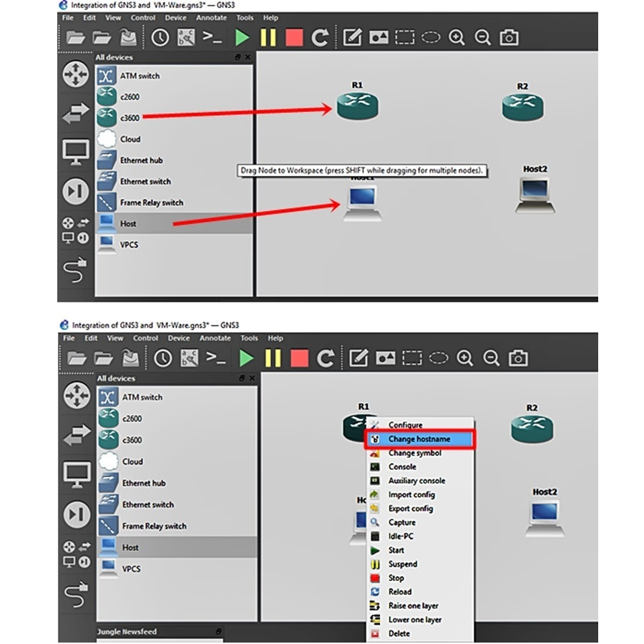644x644 pixels.
Task: Open File menu in top GNS3 window
Action: [x=68, y=18]
